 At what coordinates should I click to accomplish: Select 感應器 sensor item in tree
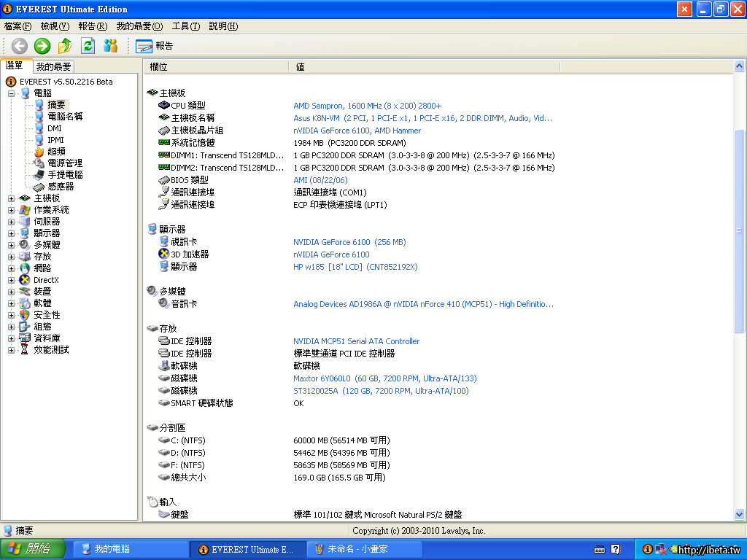(x=61, y=187)
